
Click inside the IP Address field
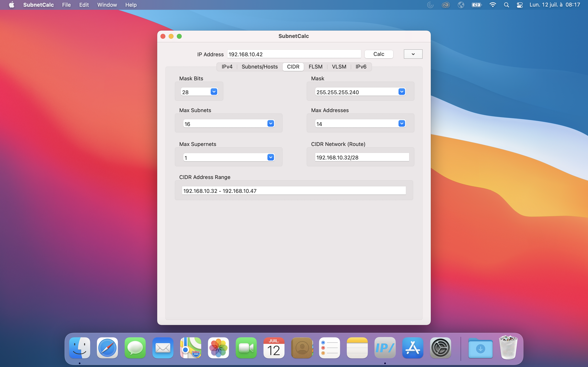(x=294, y=54)
